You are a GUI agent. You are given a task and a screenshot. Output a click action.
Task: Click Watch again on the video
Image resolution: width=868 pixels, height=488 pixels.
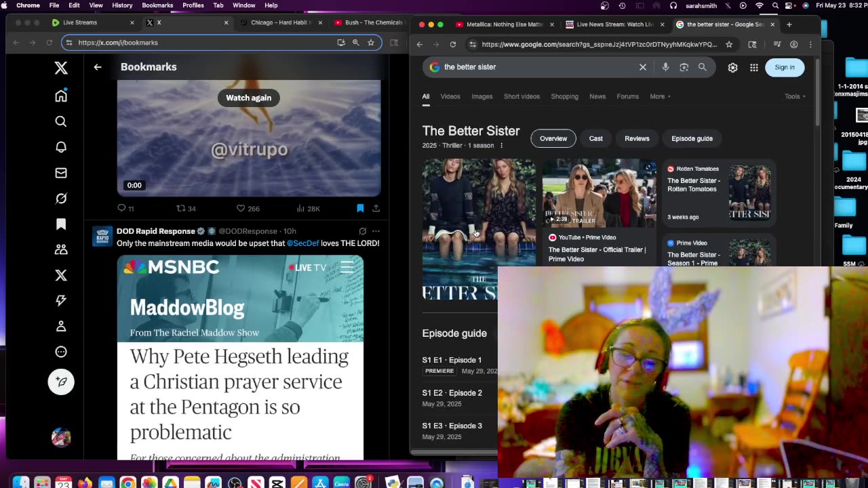[x=248, y=98]
